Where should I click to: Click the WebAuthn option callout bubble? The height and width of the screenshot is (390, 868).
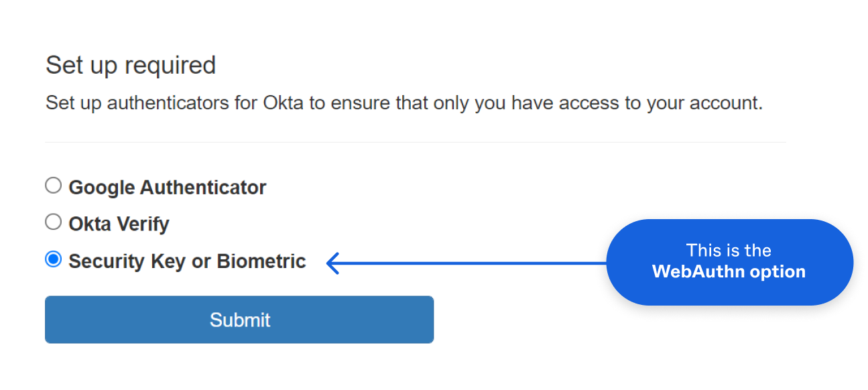click(729, 262)
